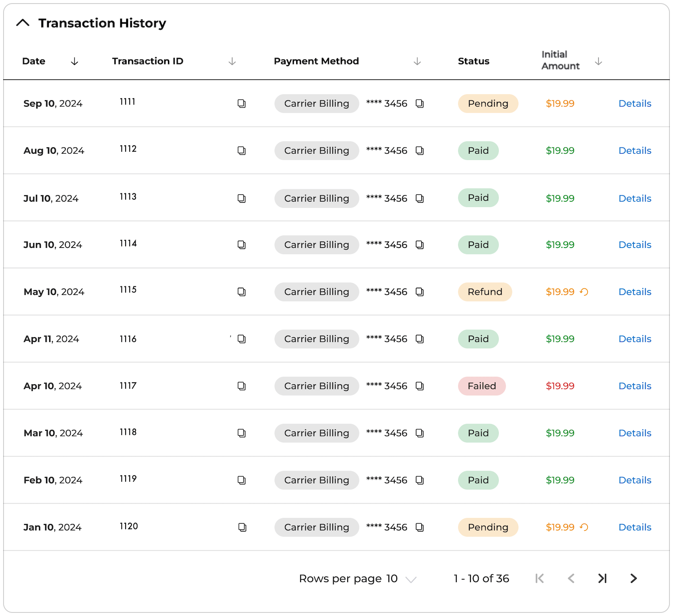Open Details for Aug 10, 2024
The height and width of the screenshot is (616, 673).
(x=635, y=151)
